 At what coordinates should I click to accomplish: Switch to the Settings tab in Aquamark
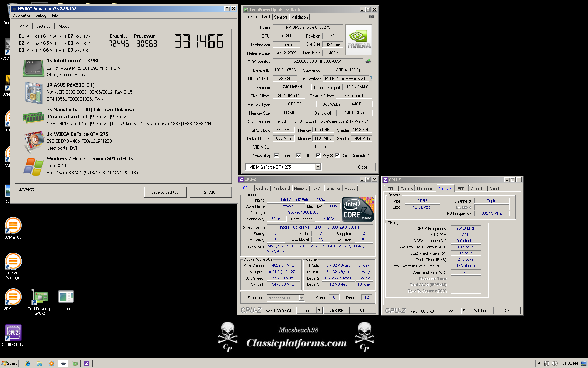[43, 26]
